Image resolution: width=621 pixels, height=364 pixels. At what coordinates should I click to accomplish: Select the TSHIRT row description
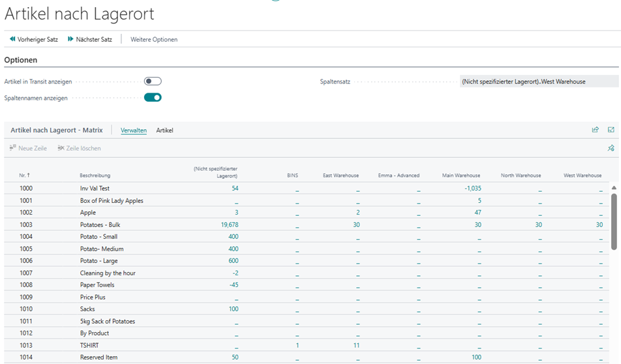pyautogui.click(x=90, y=346)
